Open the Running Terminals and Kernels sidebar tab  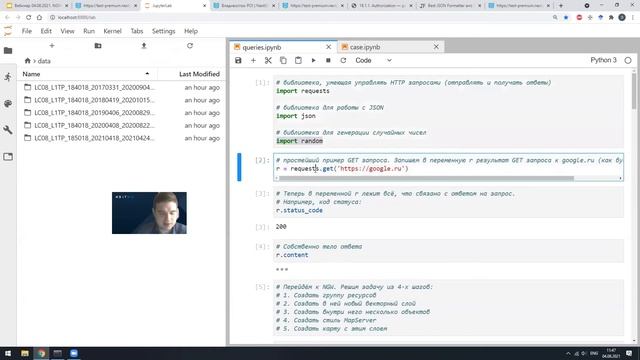8,77
